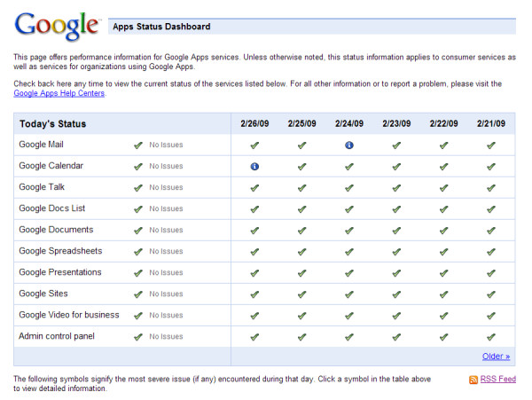Click Google Docs List checkmark under 2/25/09
This screenshot has height=400, width=532.
(302, 209)
